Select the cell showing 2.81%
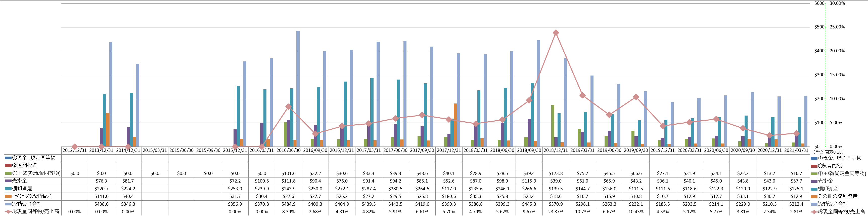 (x=796, y=212)
